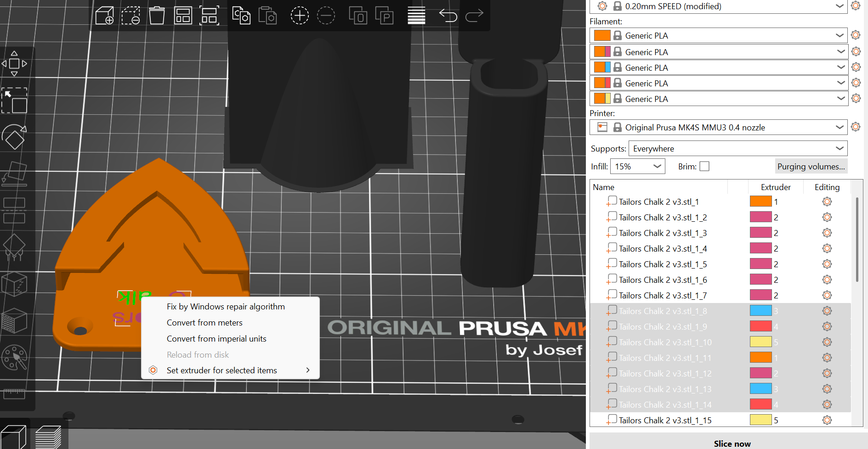Open the Purging volumes dialog
This screenshot has height=449, width=868.
point(811,166)
